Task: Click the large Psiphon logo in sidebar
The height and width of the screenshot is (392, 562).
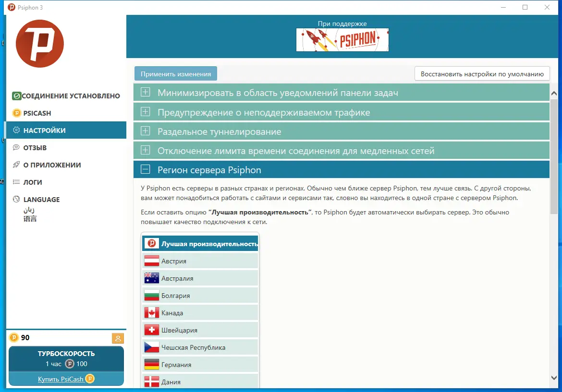Action: (40, 44)
